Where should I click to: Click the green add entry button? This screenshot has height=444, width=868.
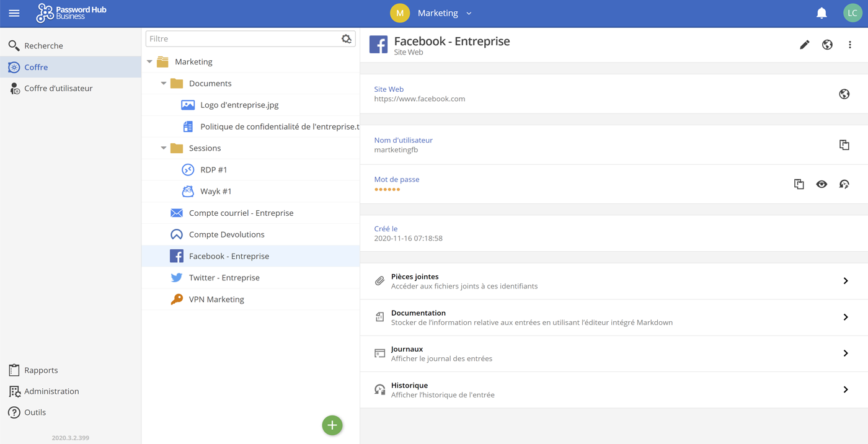click(x=332, y=425)
